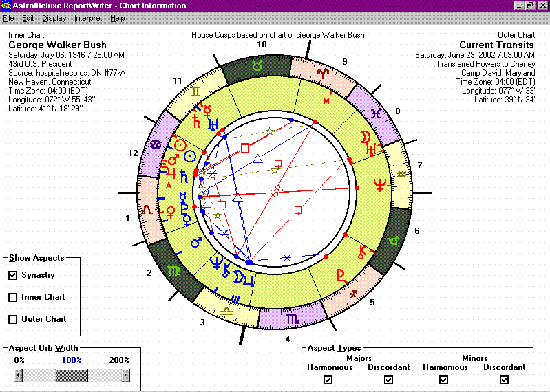Enable the Inner Chart aspects checkbox
Image resolution: width=550 pixels, height=392 pixels.
(x=12, y=297)
